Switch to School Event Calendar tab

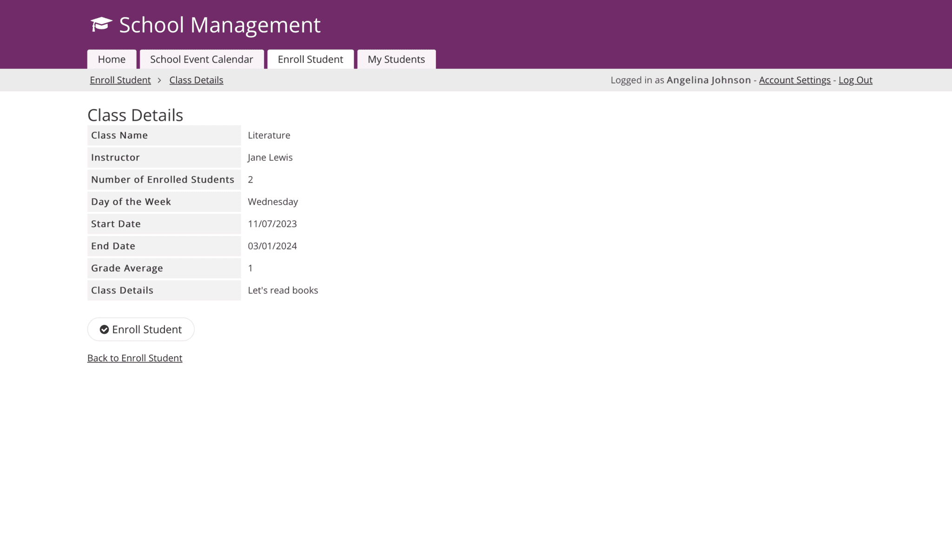tap(201, 59)
